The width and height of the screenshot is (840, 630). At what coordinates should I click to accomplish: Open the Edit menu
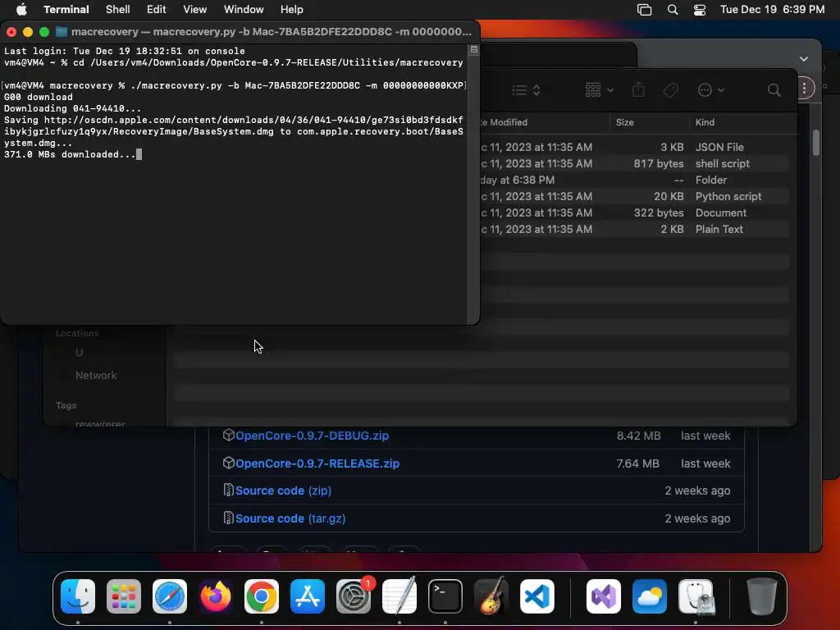(x=157, y=10)
